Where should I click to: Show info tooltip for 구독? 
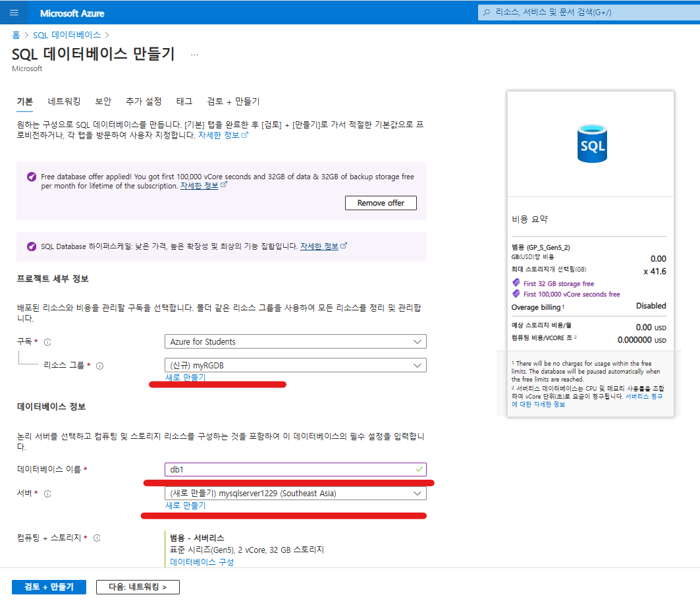[48, 342]
